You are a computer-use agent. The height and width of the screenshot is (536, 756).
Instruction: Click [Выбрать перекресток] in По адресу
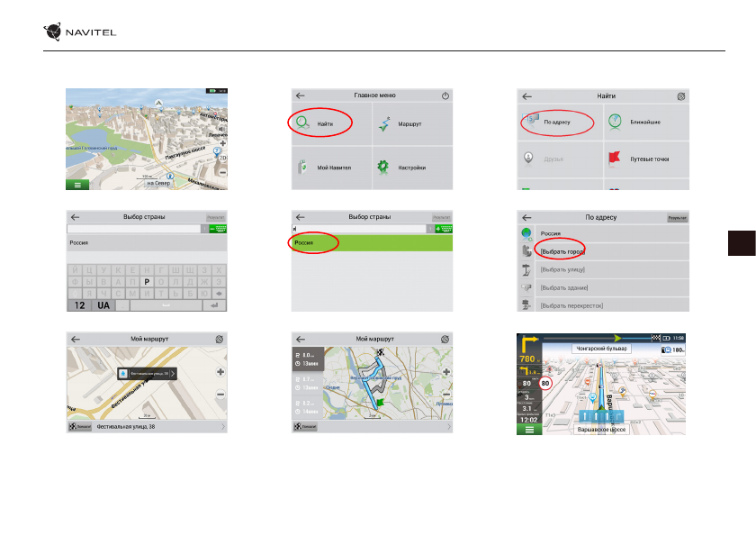click(603, 304)
